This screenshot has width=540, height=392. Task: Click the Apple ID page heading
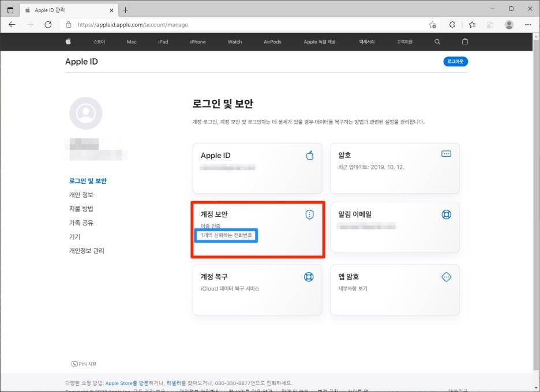coord(81,62)
